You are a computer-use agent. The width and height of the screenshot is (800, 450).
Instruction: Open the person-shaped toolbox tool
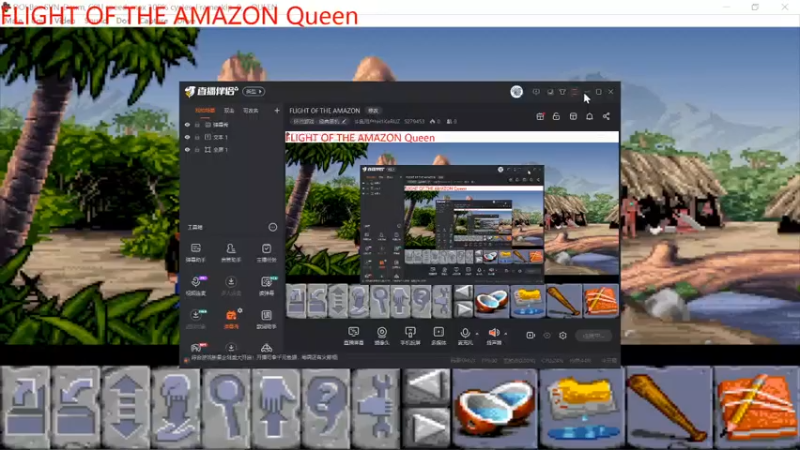point(231,252)
